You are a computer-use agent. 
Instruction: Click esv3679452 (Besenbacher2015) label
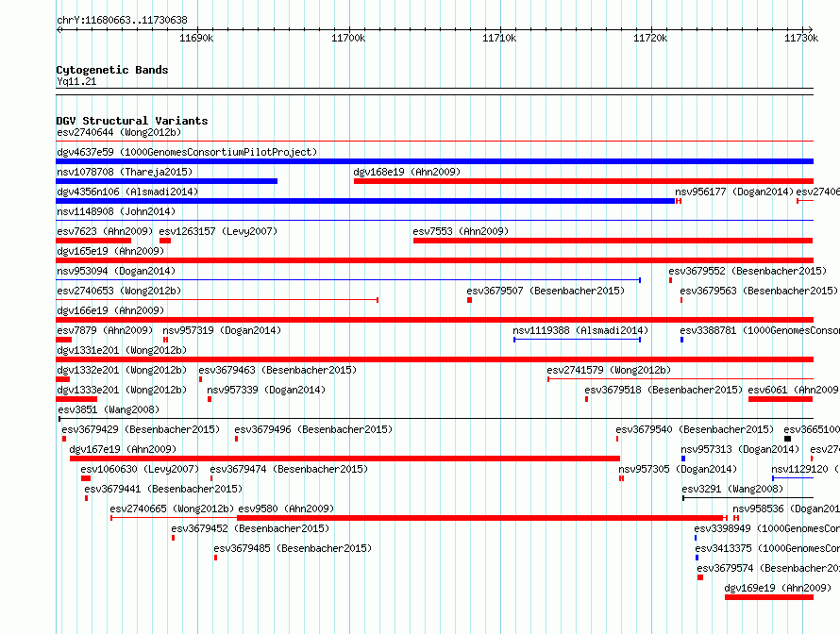tap(250, 528)
